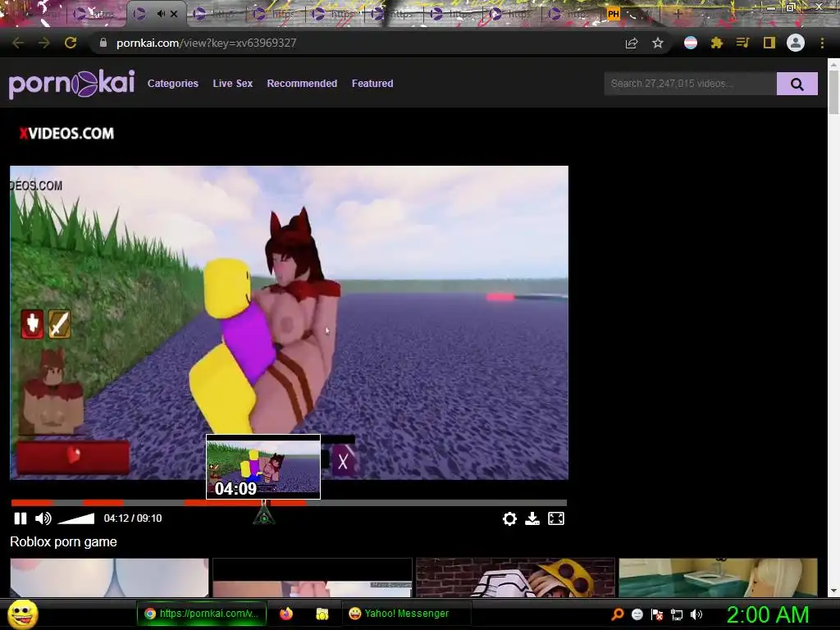The image size is (840, 630).
Task: Open the media control playlist icon
Action: click(742, 43)
